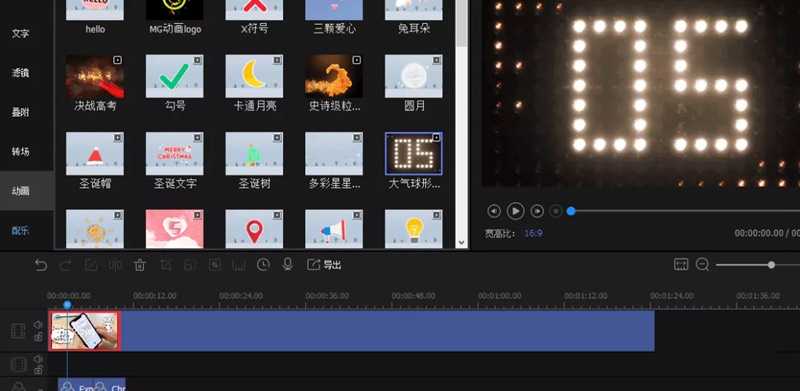Select the 勾号 checkmark animation thumbnail
The image size is (800, 391).
pos(174,77)
